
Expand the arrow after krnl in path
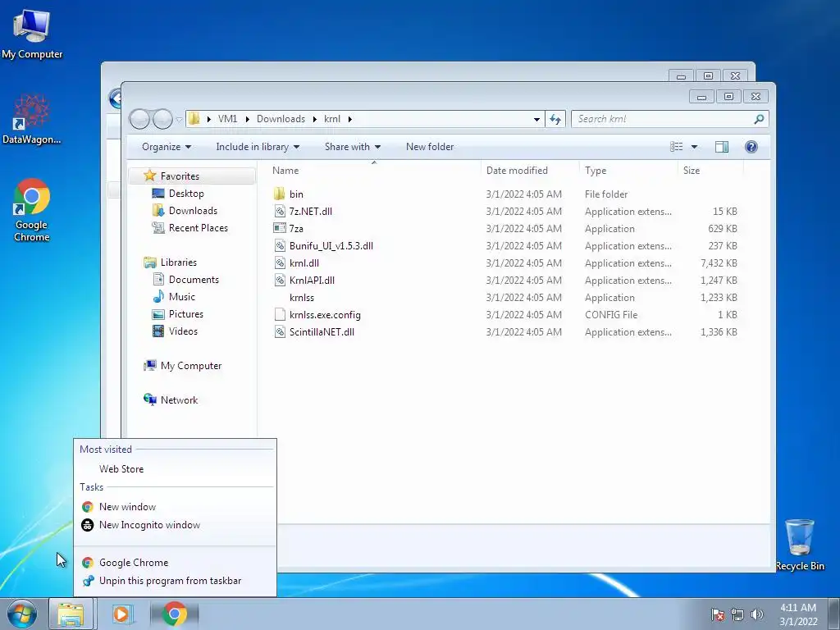tap(349, 119)
